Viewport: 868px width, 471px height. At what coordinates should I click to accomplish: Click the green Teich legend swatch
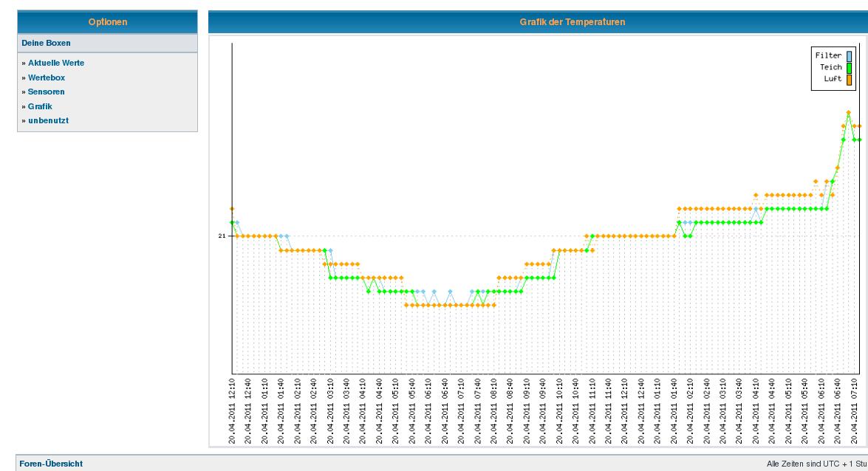coord(850,67)
